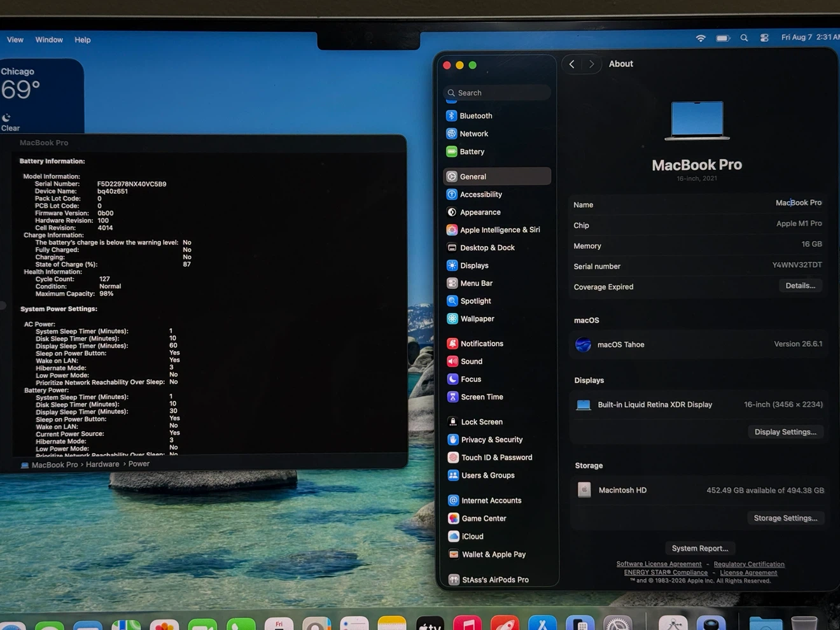
Task: Click the serial number Y4WNV32TDT
Action: [797, 265]
